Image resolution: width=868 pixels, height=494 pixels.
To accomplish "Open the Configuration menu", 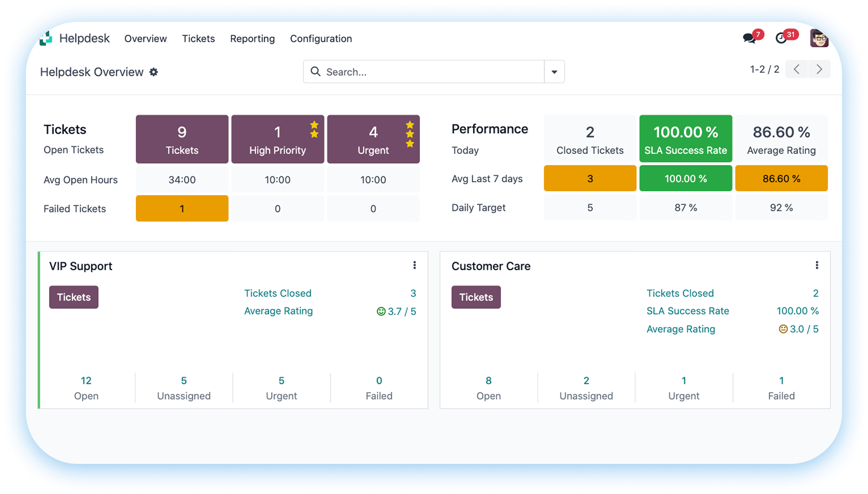I will (x=321, y=39).
